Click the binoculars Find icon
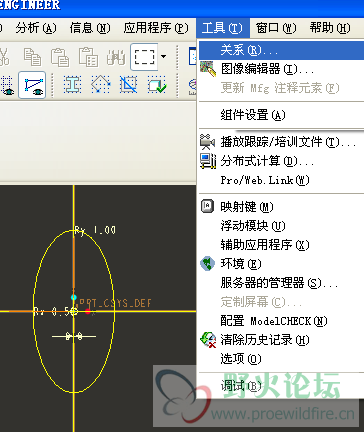Viewport: 364px width, 432px height. 116,57
